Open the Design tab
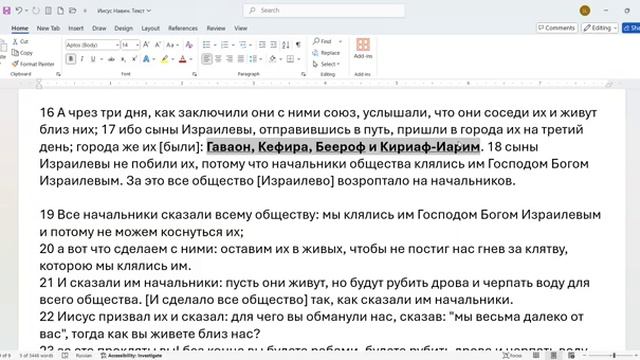The height and width of the screenshot is (360, 640). point(124,28)
